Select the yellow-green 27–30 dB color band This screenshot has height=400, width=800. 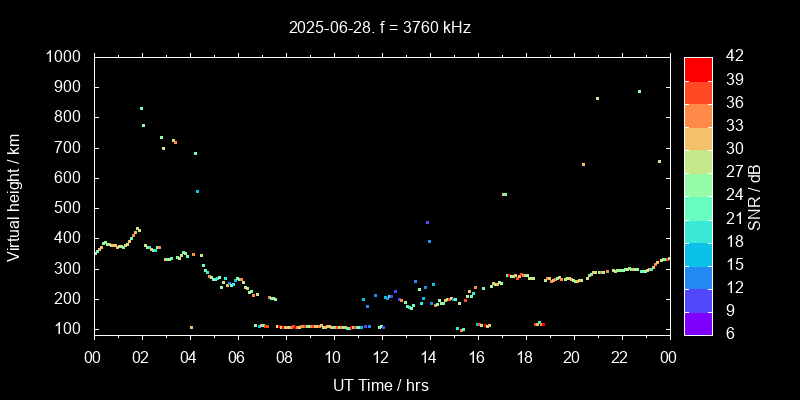click(x=698, y=160)
